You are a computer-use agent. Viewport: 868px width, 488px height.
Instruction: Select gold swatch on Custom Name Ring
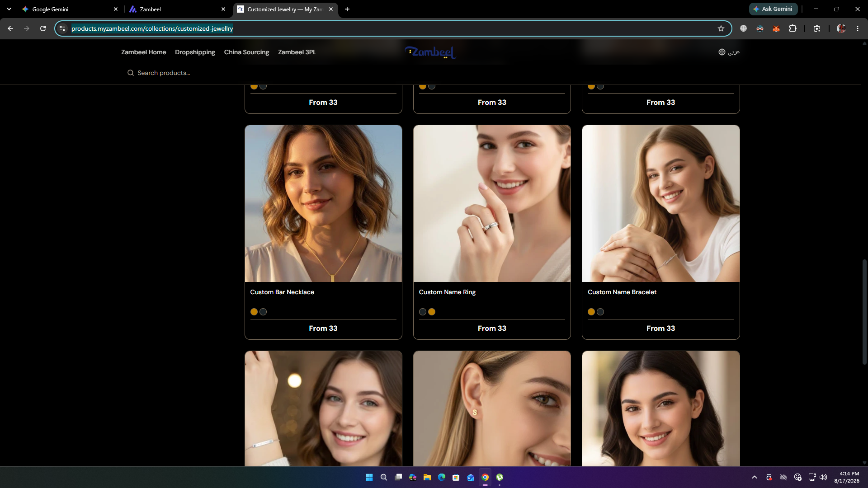click(432, 312)
